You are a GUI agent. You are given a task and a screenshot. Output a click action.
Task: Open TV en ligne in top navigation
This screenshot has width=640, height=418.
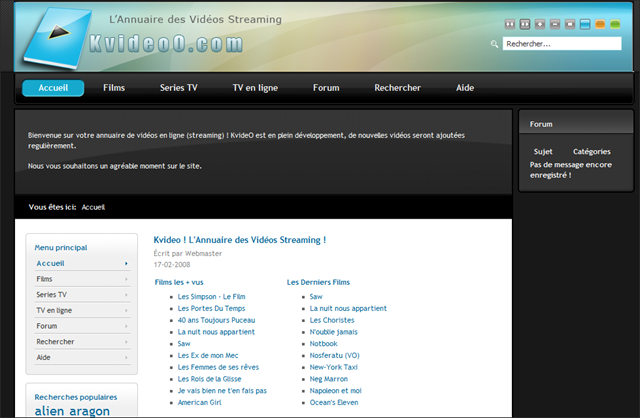point(255,88)
